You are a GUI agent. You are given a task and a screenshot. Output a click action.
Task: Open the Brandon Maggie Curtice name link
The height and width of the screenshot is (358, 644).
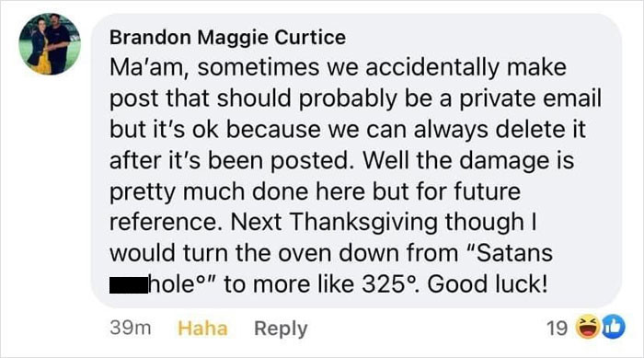(227, 38)
